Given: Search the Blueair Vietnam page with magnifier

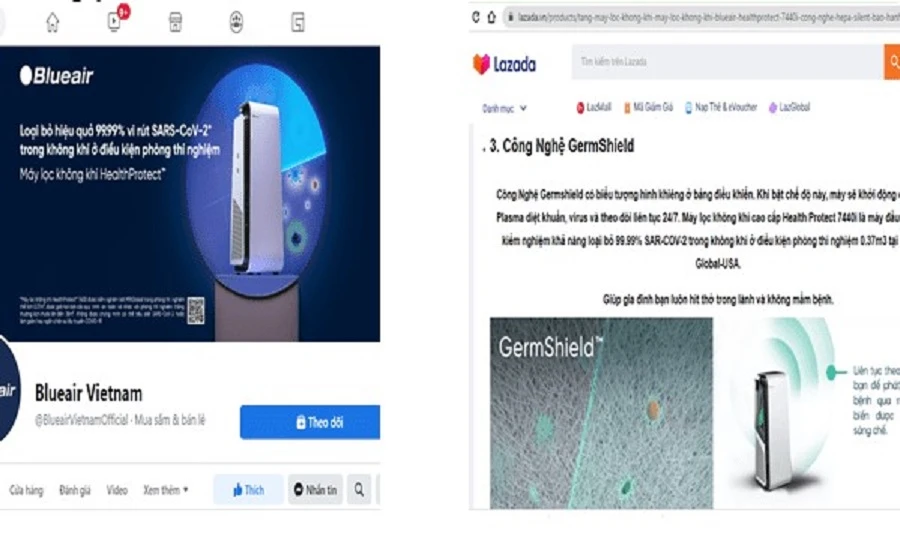Looking at the screenshot, I should tap(359, 489).
